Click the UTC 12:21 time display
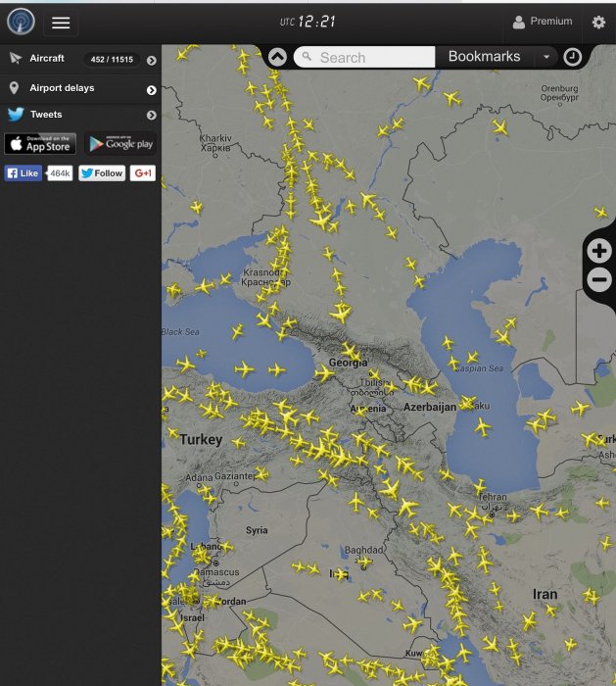Image resolution: width=616 pixels, height=686 pixels. [308, 22]
